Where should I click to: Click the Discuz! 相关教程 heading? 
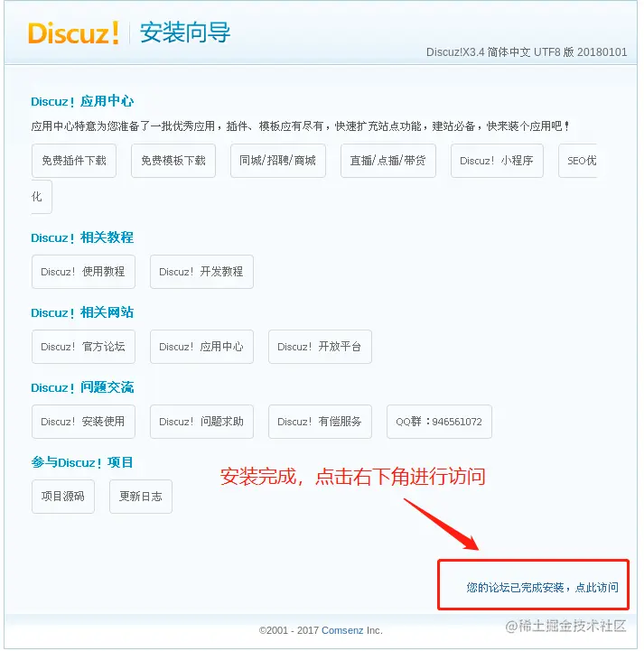coord(82,237)
